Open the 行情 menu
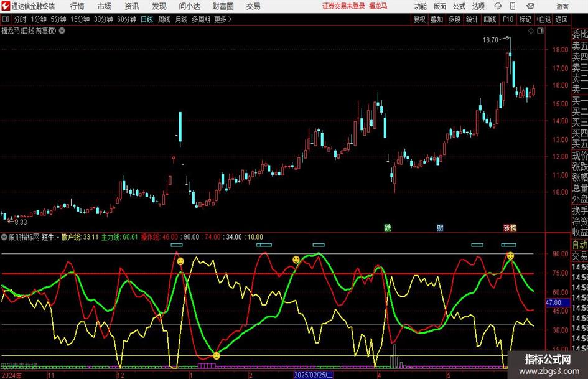The width and height of the screenshot is (588, 379). [77, 6]
